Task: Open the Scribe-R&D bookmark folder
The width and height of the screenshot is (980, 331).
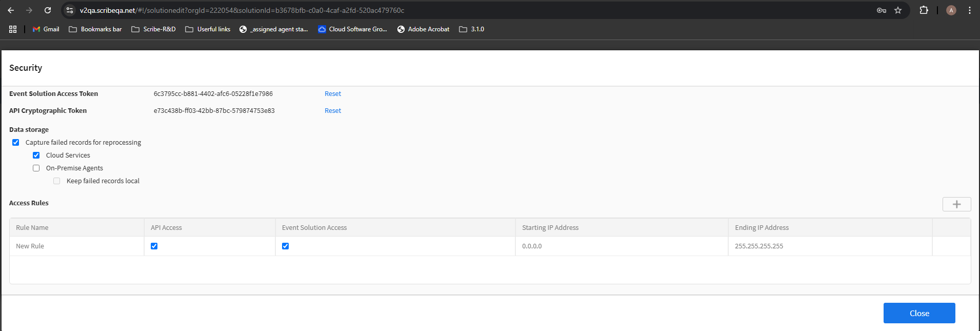Action: (x=153, y=29)
